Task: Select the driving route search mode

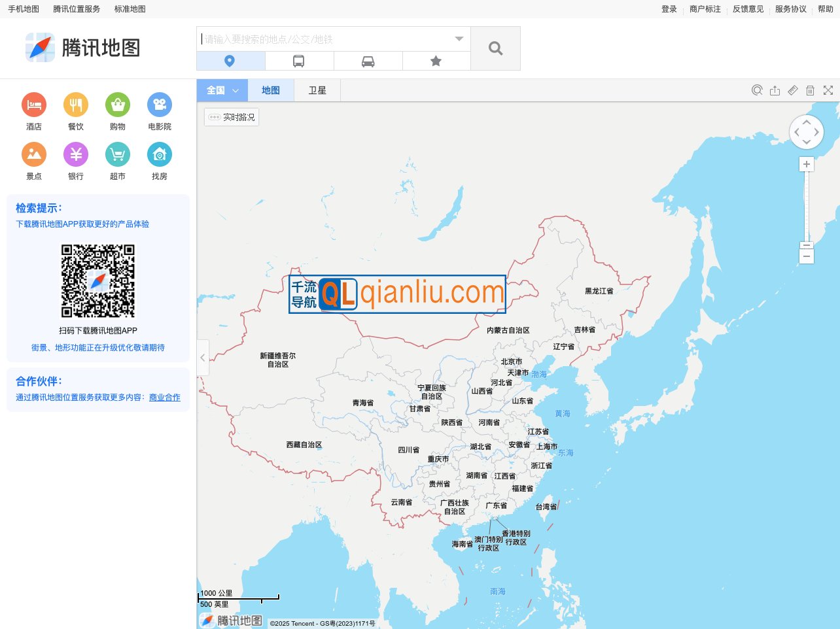Action: (x=368, y=60)
